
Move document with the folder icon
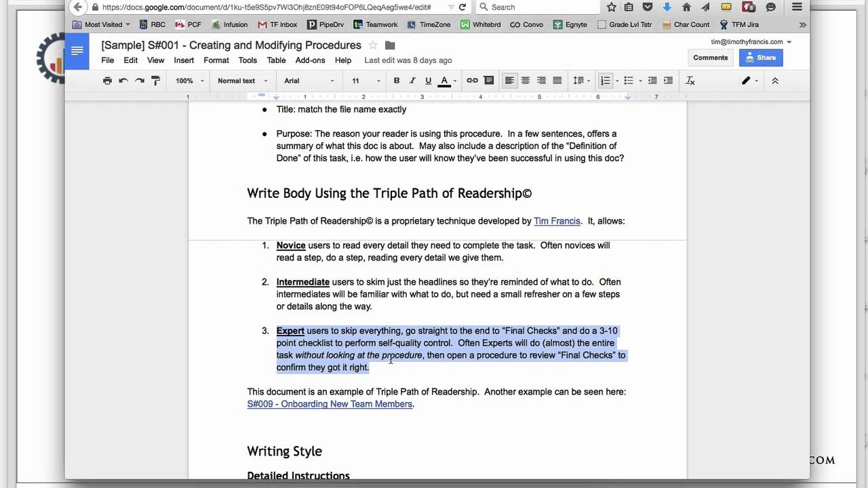click(x=390, y=45)
